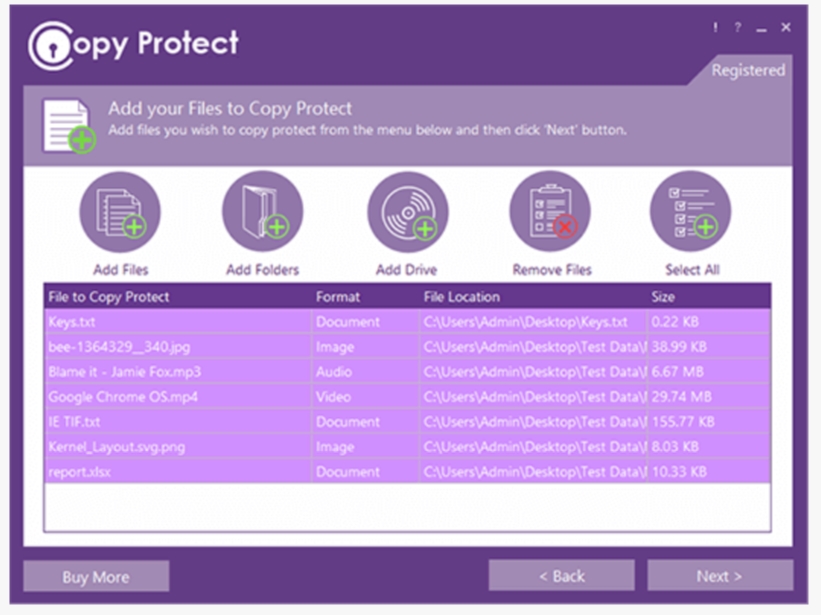Click the Registered tab label

click(748, 70)
